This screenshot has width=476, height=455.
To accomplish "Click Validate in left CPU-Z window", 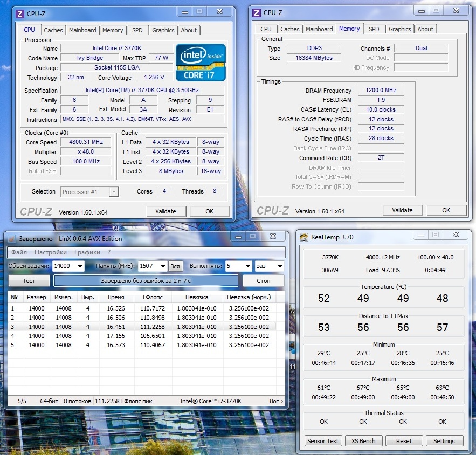I will tap(165, 211).
